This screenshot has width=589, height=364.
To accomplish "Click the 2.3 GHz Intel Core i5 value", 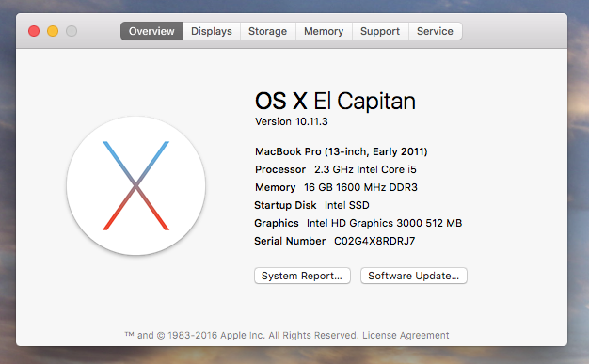I will pyautogui.click(x=365, y=169).
